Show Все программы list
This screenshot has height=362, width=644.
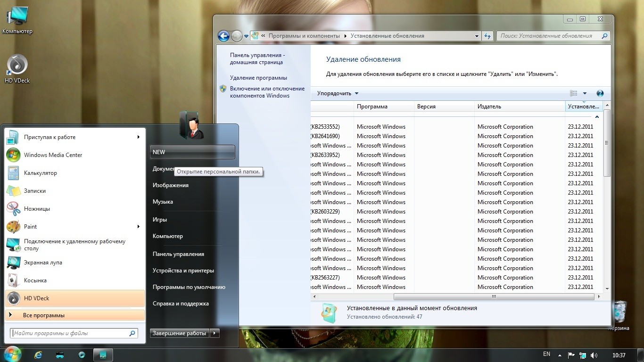[x=74, y=315]
